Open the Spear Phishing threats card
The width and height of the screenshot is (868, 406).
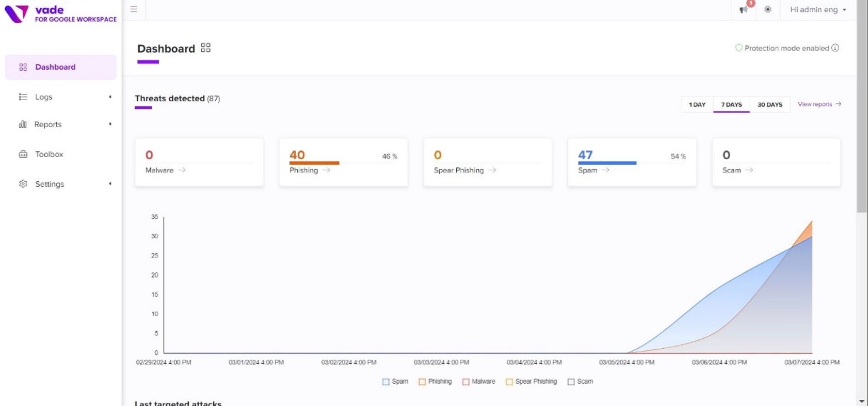(x=488, y=162)
